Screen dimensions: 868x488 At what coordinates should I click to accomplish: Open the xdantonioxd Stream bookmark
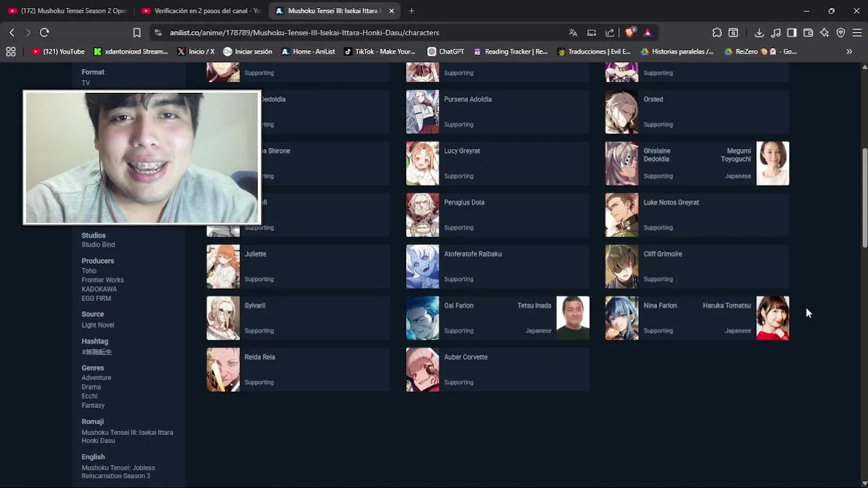click(131, 52)
